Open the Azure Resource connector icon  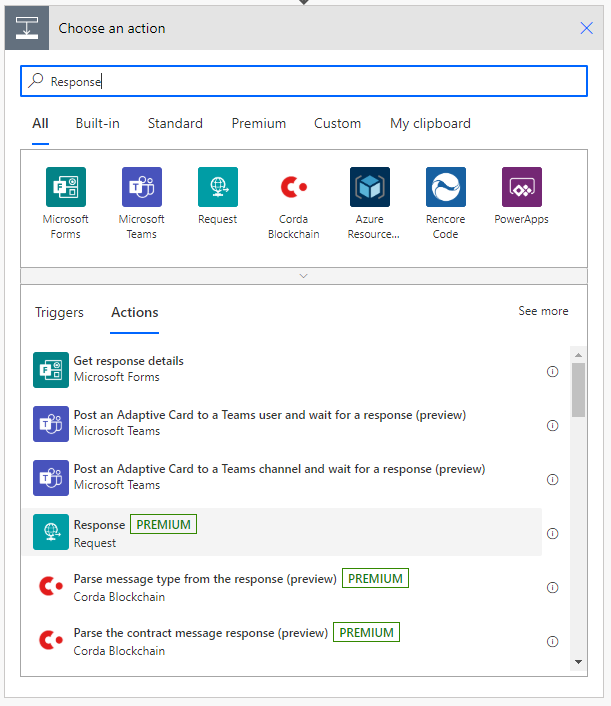(x=370, y=187)
